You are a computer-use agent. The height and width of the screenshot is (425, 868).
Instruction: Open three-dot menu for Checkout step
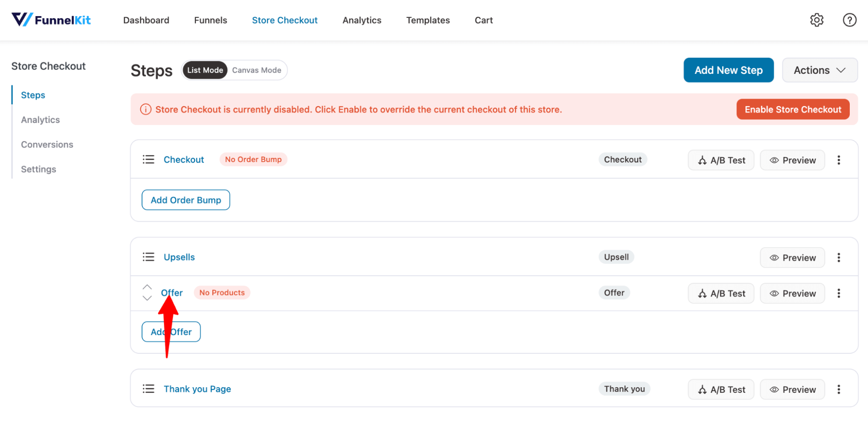coord(838,160)
